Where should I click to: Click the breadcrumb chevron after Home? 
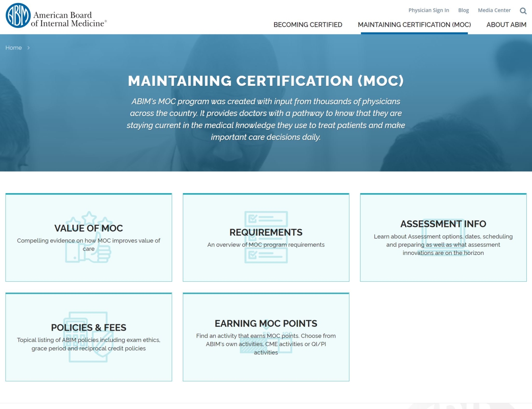point(28,48)
